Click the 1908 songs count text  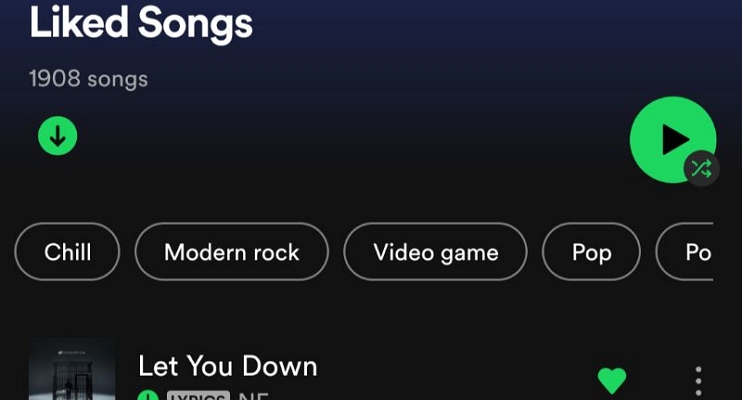coord(88,79)
